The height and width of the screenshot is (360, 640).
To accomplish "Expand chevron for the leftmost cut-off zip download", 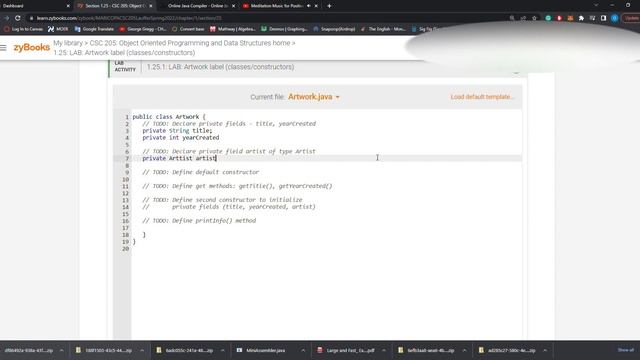I will pyautogui.click(x=61, y=350).
